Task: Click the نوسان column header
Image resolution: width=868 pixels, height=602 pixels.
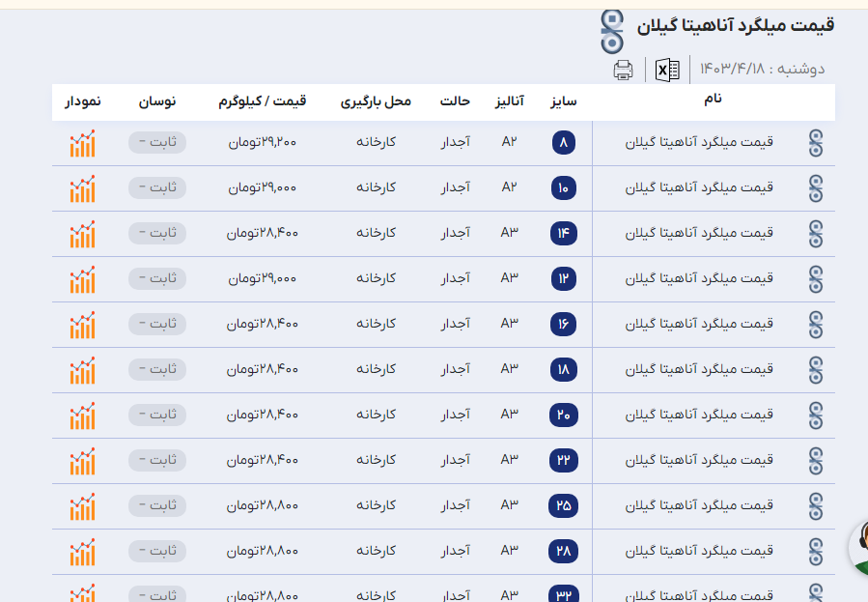Action: click(x=157, y=101)
